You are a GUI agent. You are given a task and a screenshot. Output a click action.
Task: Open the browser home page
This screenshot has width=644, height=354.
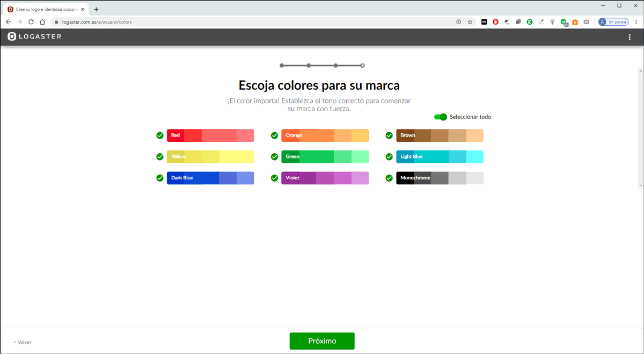click(42, 22)
